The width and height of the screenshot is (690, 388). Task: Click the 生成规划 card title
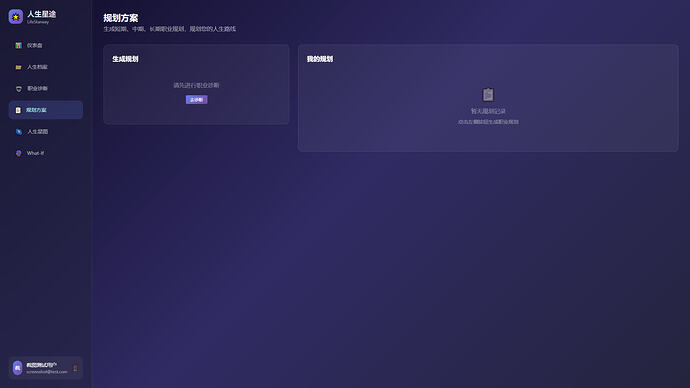pyautogui.click(x=125, y=59)
